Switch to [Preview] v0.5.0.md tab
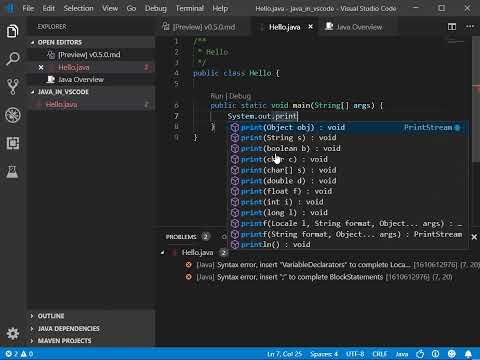Screen dimensions: 480x360 203,27
